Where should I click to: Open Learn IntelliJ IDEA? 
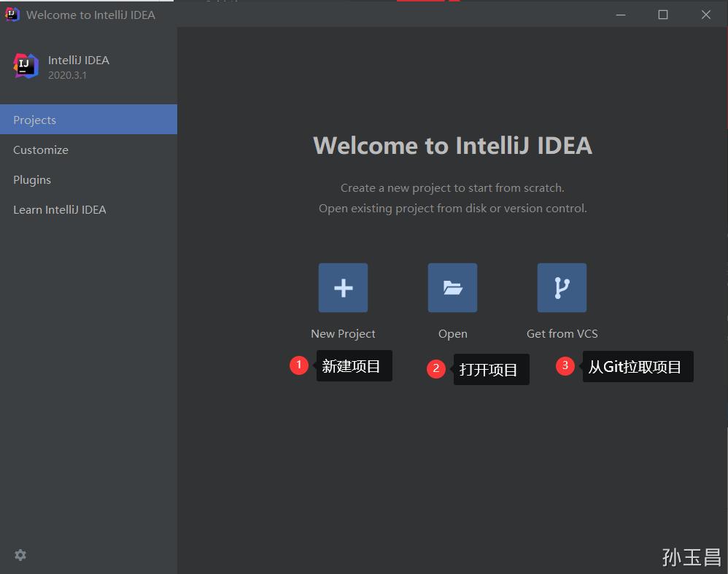click(x=59, y=209)
